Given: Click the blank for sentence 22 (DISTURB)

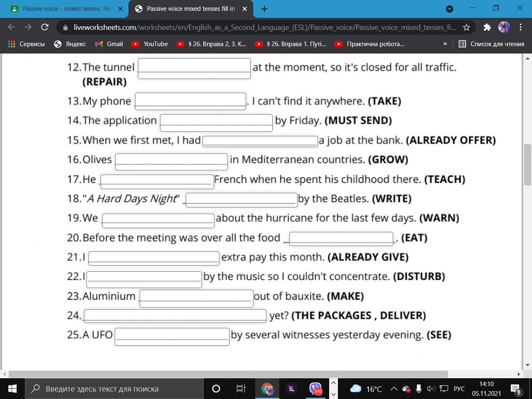Looking at the screenshot, I should click(144, 280).
